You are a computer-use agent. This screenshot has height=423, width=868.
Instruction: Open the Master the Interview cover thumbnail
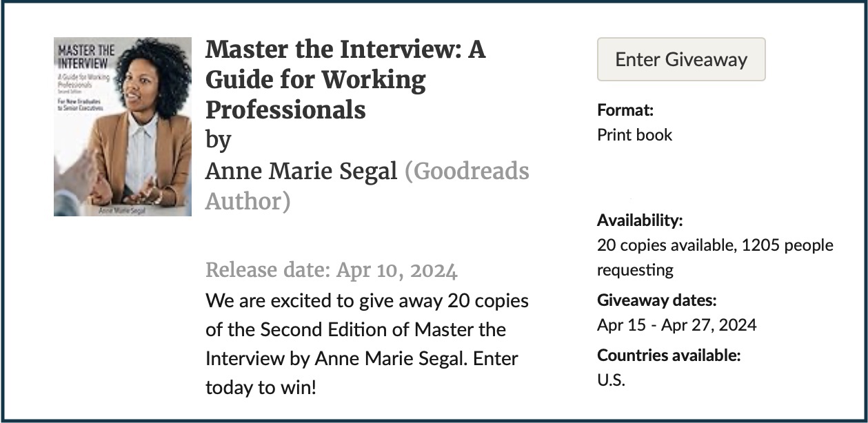(123, 126)
